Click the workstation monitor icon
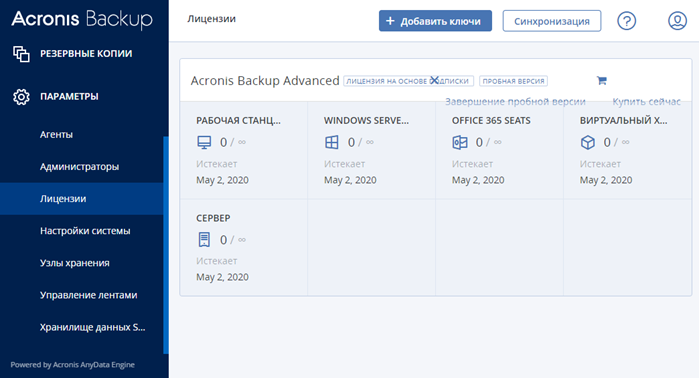The image size is (699, 378). (204, 142)
